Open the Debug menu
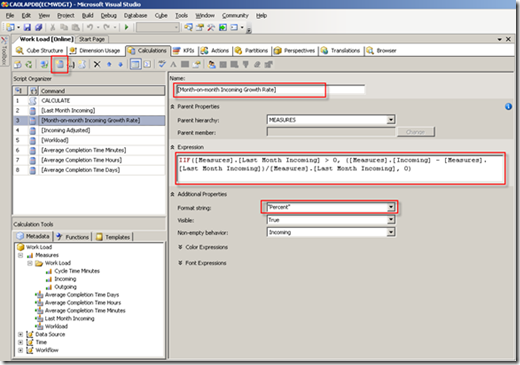 coord(109,16)
